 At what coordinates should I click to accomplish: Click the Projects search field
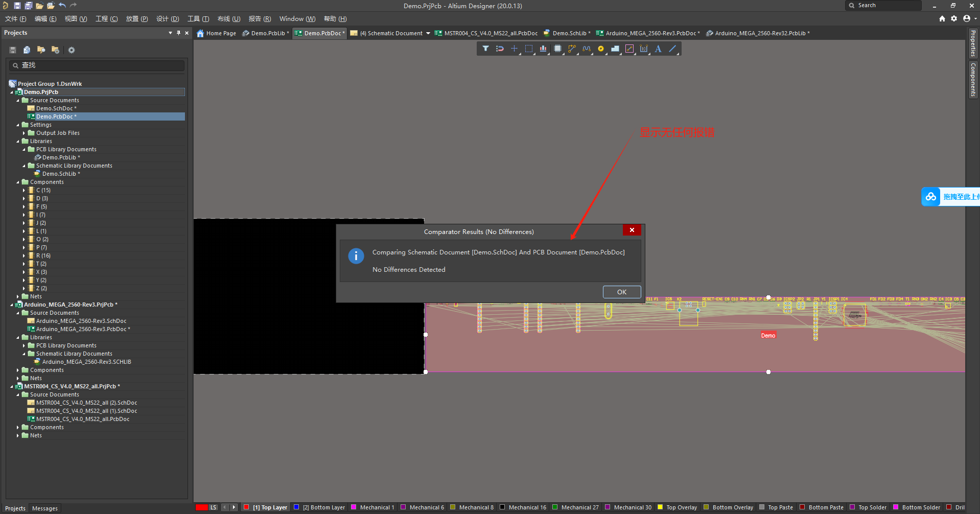tap(97, 65)
